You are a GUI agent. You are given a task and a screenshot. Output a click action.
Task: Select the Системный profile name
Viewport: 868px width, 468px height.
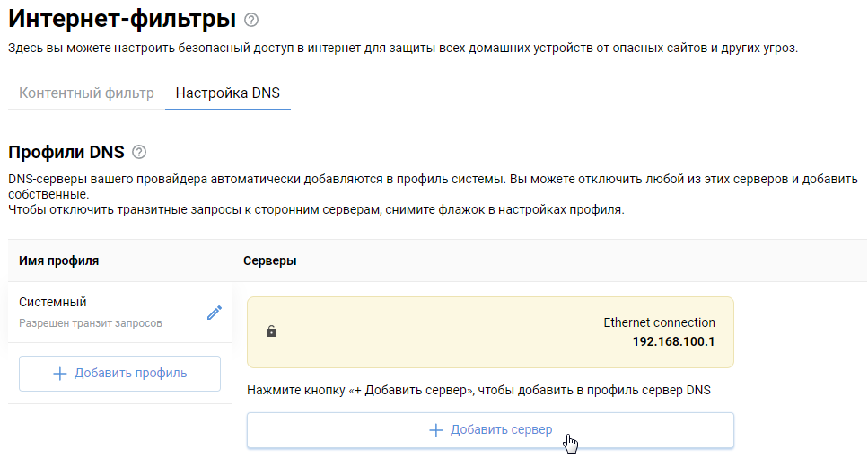[x=53, y=302]
